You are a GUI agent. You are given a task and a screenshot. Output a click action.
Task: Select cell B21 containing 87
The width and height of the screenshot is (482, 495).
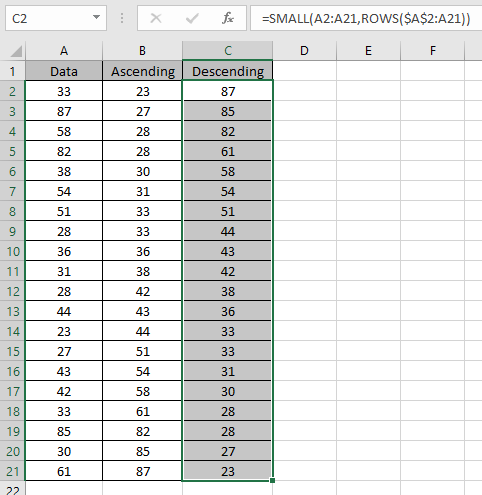142,471
